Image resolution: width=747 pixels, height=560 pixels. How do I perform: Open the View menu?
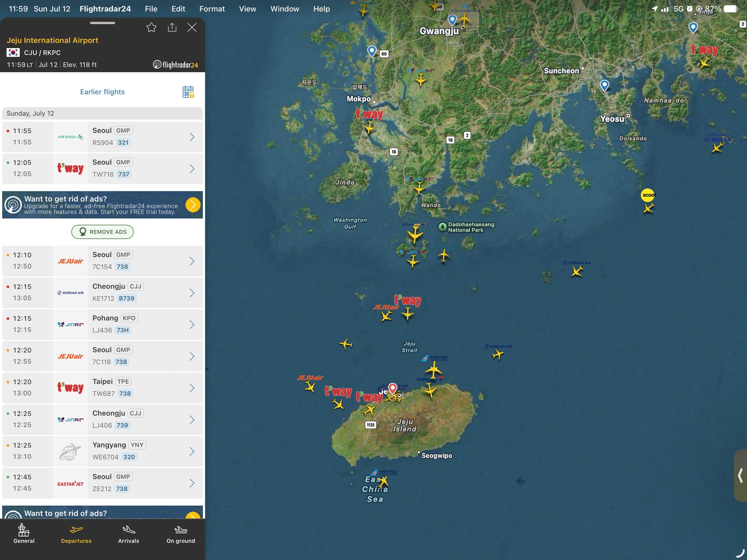(247, 9)
